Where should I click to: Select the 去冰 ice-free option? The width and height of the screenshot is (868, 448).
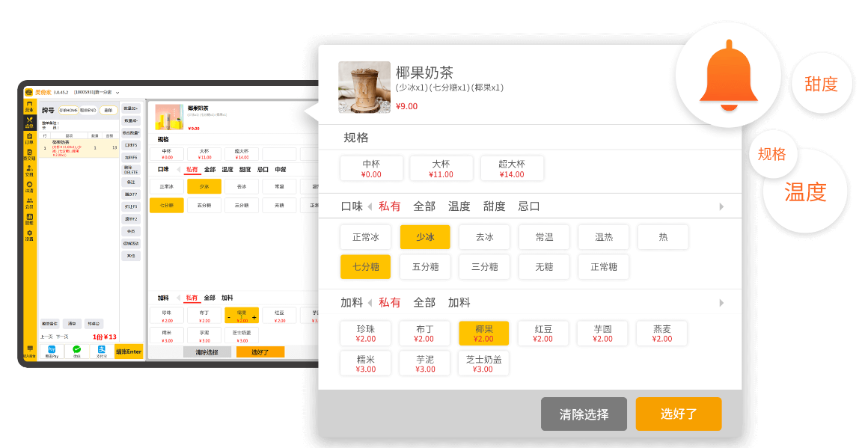point(485,236)
